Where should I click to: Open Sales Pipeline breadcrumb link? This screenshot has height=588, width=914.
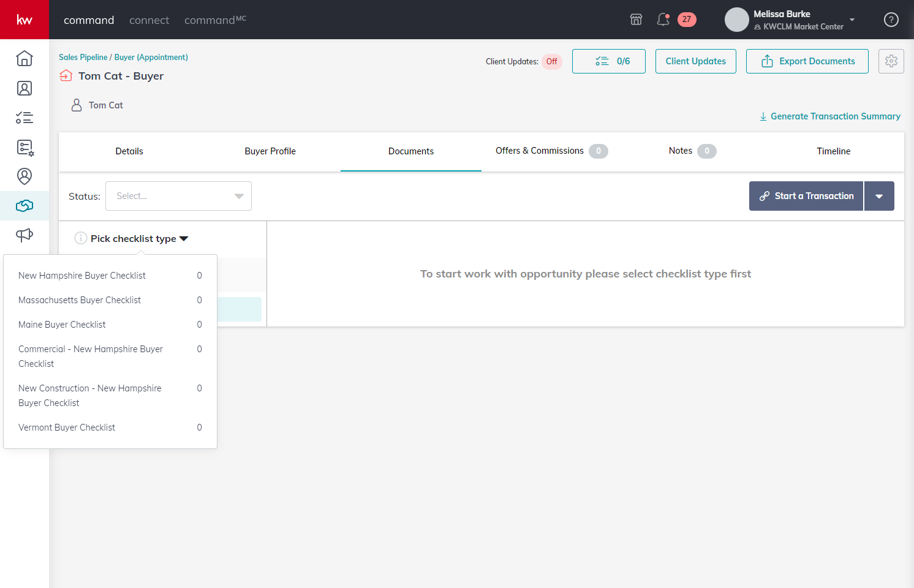pos(83,58)
